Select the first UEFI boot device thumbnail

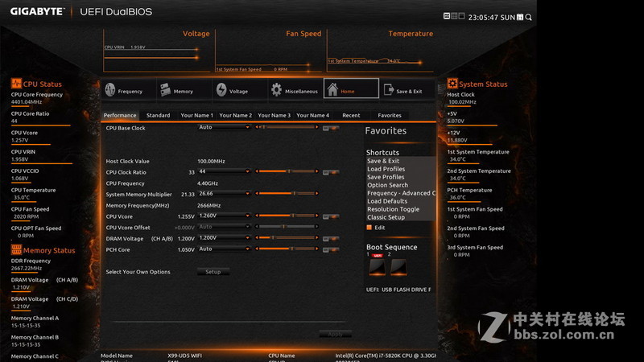pos(377,267)
